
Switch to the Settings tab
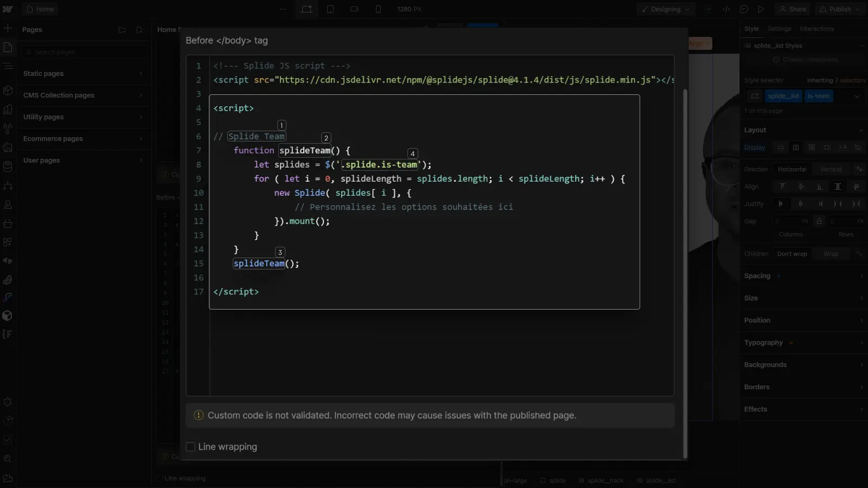(x=779, y=29)
